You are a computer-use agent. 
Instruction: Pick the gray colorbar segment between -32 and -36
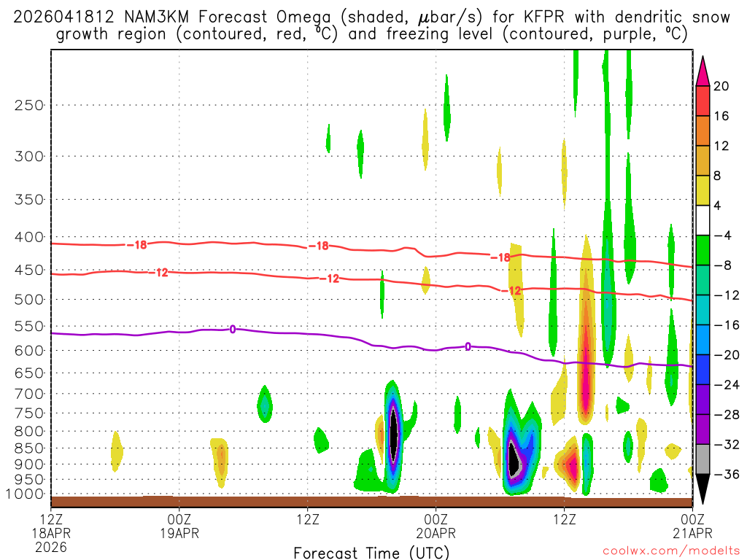(703, 459)
